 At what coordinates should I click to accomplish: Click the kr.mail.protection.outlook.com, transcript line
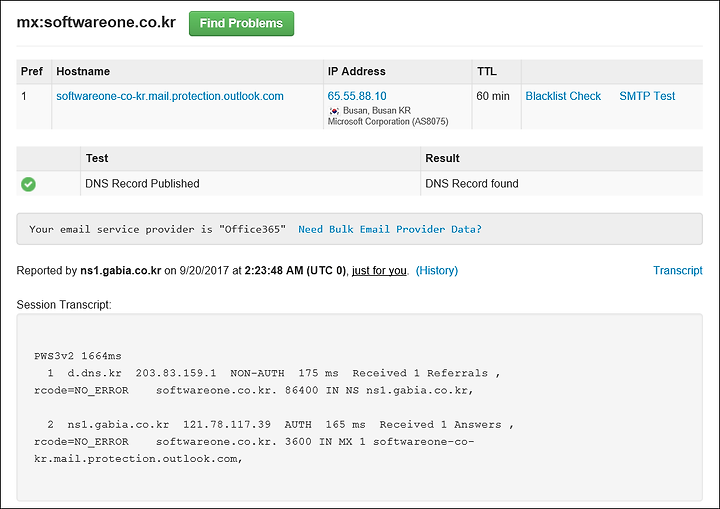pyautogui.click(x=138, y=458)
